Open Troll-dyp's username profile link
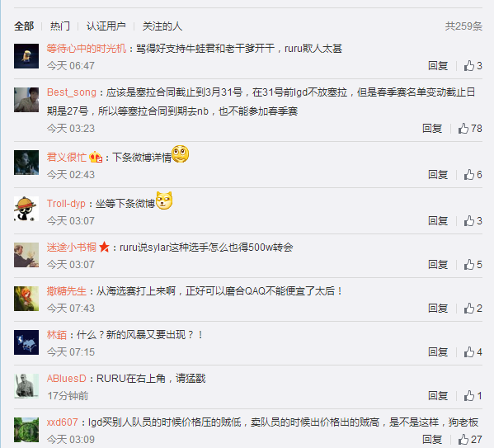 pos(66,203)
